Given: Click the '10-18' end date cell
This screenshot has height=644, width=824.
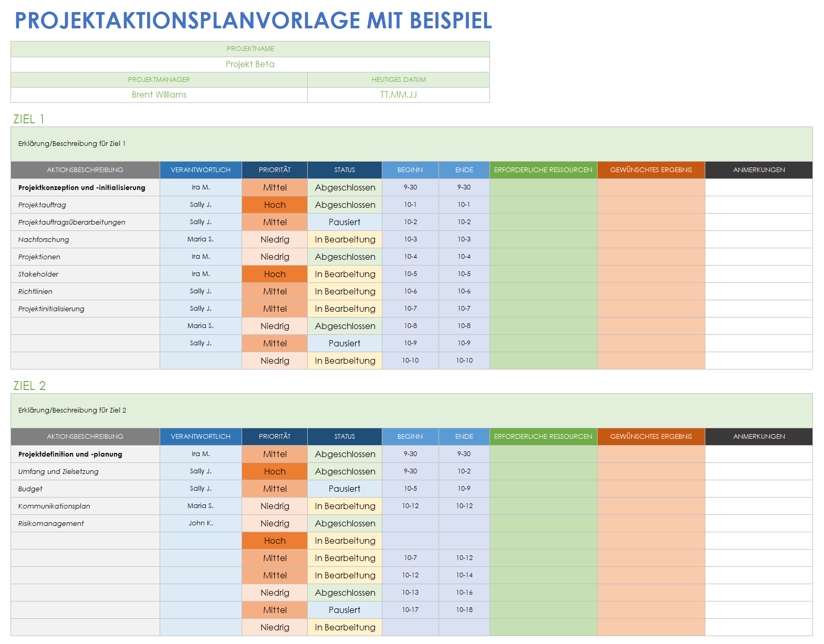Looking at the screenshot, I should pos(464,610).
